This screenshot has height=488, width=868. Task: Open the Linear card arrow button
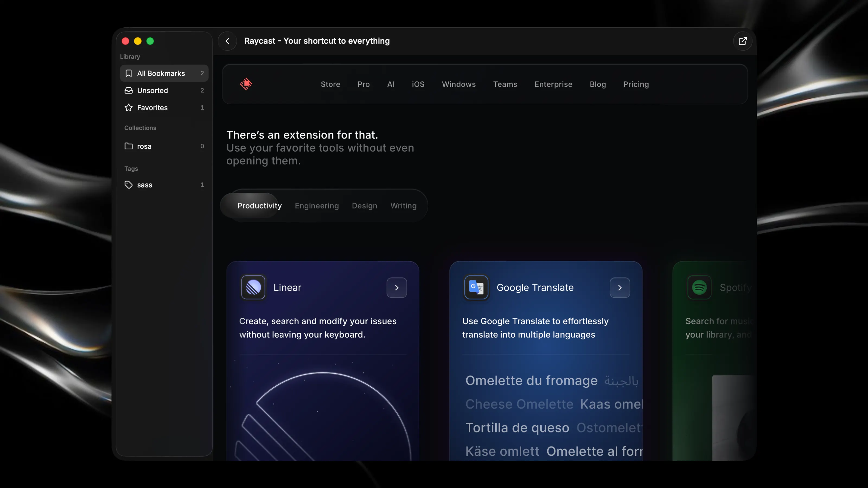[397, 288]
